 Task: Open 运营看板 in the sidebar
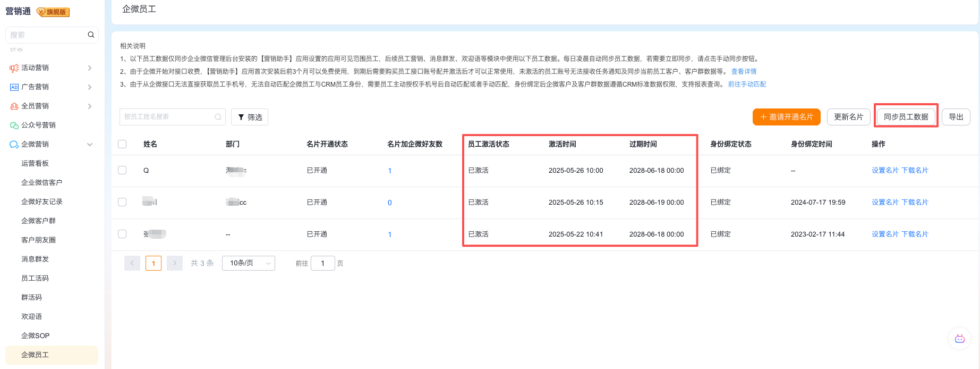click(x=35, y=163)
